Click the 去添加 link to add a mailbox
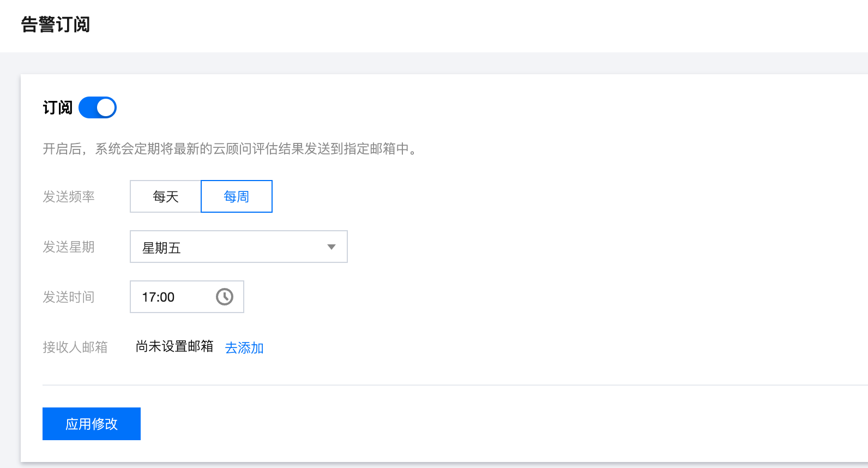The image size is (868, 468). [x=244, y=347]
